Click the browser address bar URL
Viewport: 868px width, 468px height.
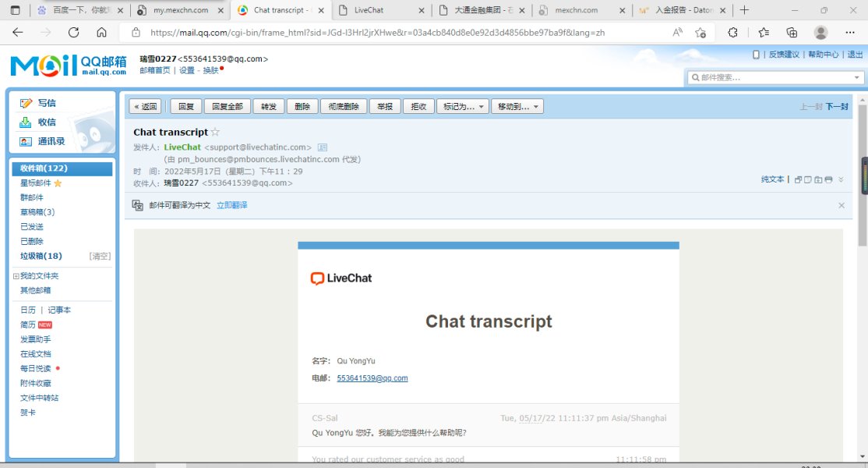click(x=378, y=33)
